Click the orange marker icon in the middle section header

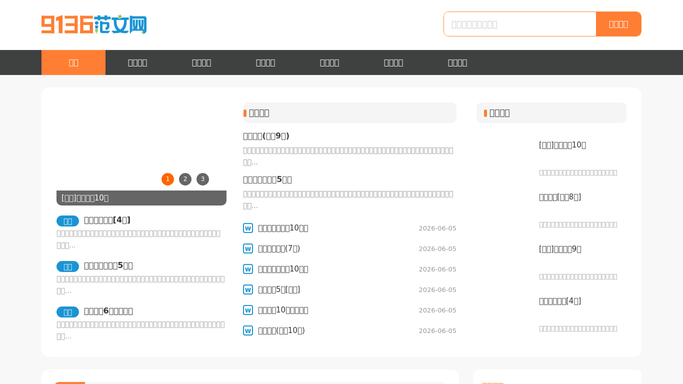tap(245, 113)
